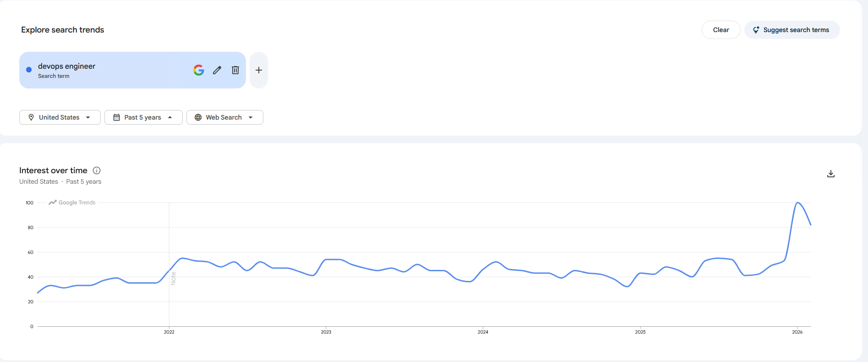Click the Google logo icon on devops engineer term
868x362 pixels.
198,70
